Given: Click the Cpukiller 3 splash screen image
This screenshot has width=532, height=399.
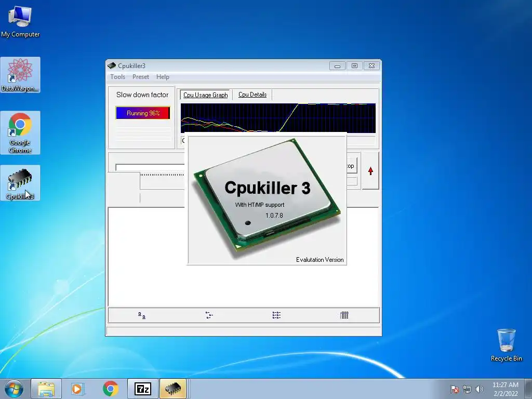Looking at the screenshot, I should point(267,200).
